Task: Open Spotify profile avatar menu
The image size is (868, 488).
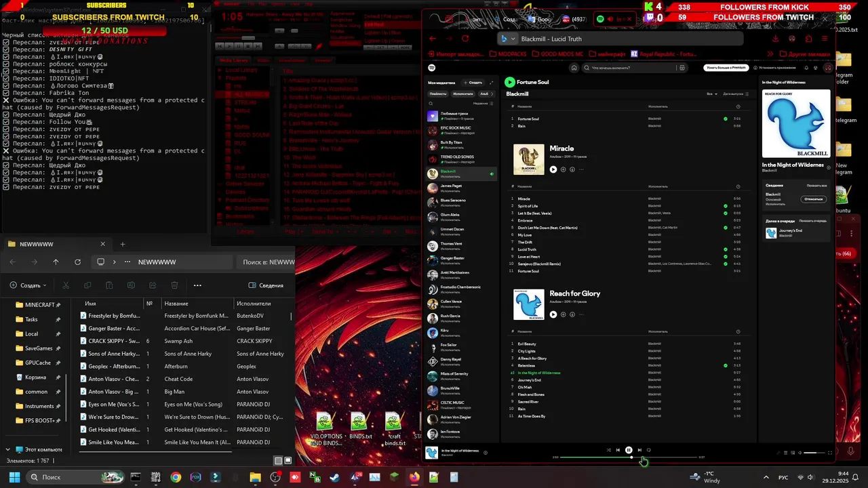Action: [x=828, y=68]
